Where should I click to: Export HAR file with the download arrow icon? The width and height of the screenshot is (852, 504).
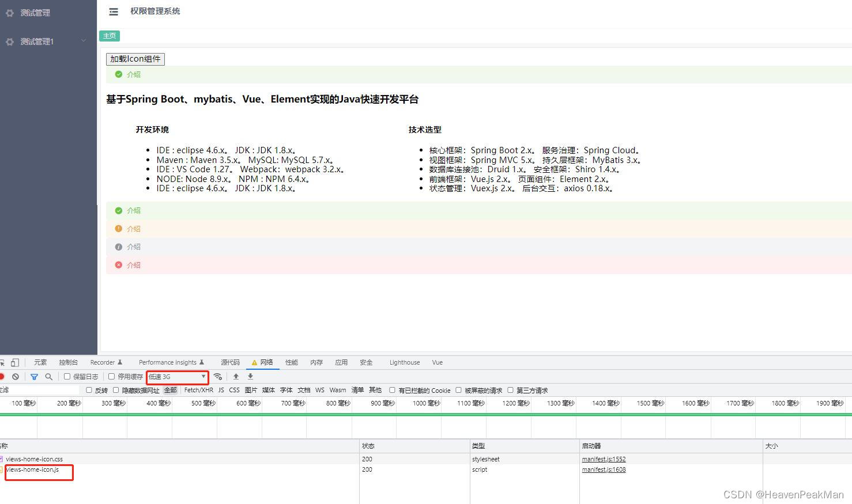coord(250,377)
